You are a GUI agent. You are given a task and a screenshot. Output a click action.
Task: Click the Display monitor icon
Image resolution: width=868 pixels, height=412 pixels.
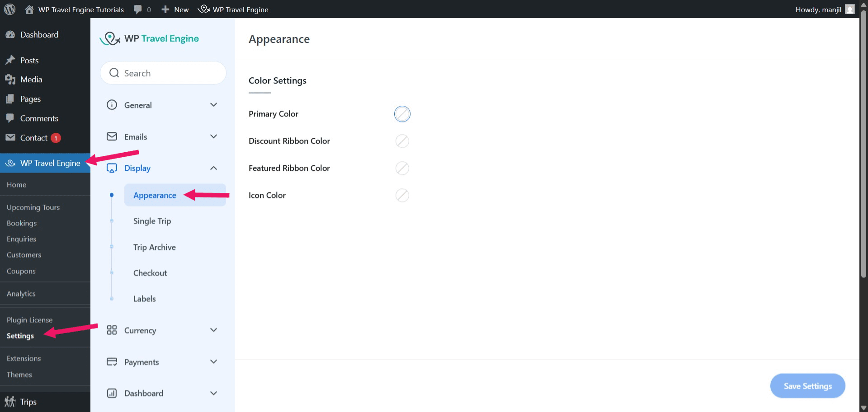tap(112, 168)
